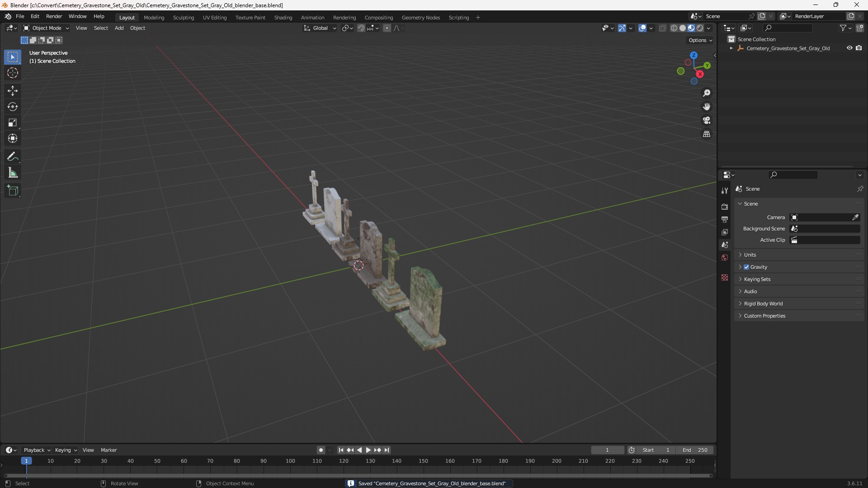Image resolution: width=868 pixels, height=488 pixels.
Task: Hide Cemetery_Gravestone_Set_Gray_Old collection with eye icon
Action: [849, 48]
